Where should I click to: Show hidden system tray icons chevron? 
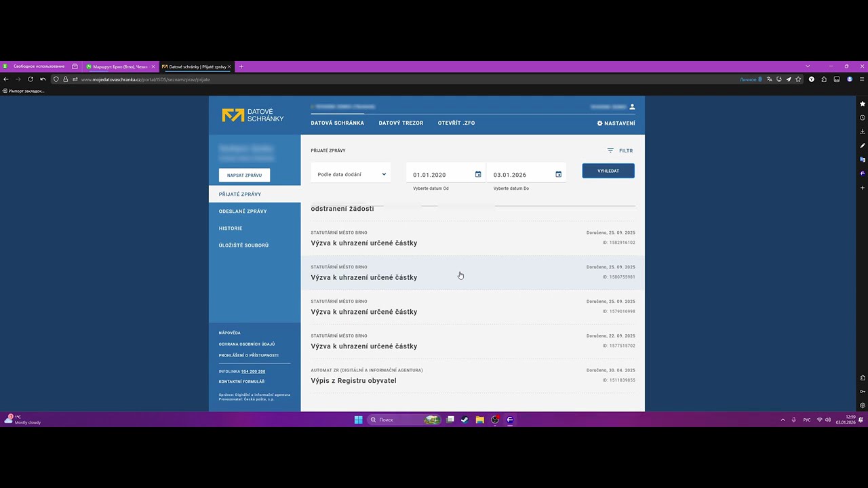coord(783,420)
